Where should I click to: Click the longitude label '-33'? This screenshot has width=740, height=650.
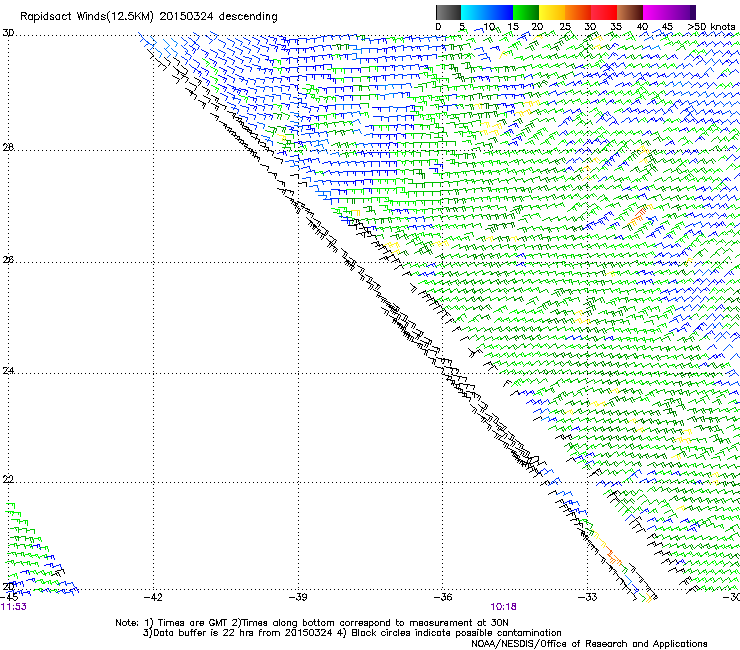tap(588, 598)
